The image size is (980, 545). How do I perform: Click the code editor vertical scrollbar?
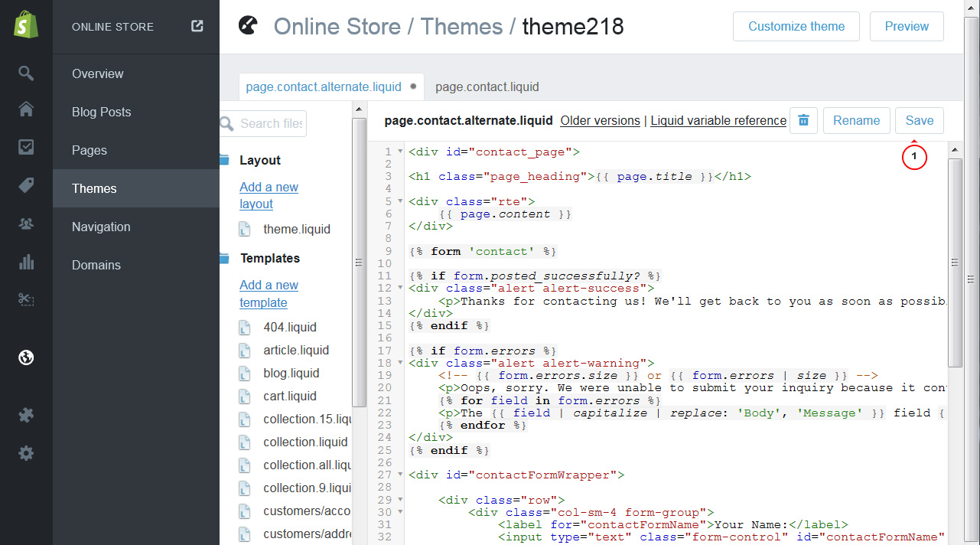pyautogui.click(x=955, y=262)
